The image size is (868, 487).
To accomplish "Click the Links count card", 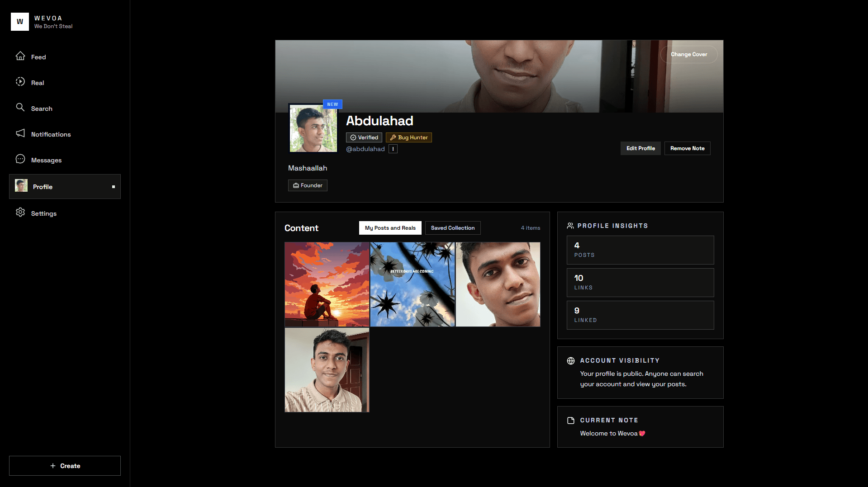I will click(640, 283).
